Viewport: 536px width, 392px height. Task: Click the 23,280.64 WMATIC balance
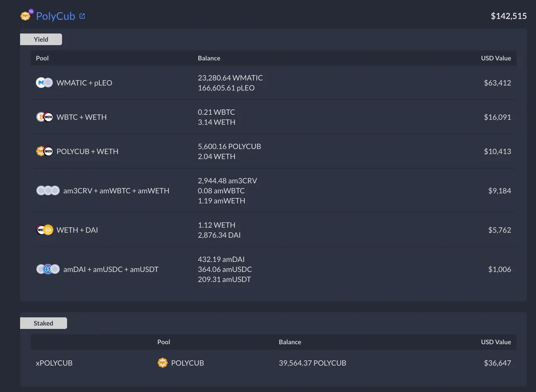230,78
